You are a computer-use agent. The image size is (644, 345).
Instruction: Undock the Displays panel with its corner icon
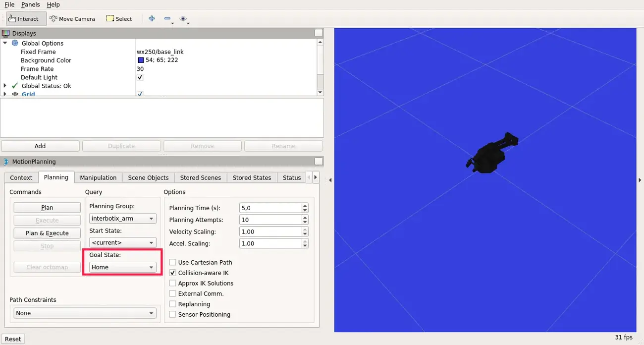(319, 33)
